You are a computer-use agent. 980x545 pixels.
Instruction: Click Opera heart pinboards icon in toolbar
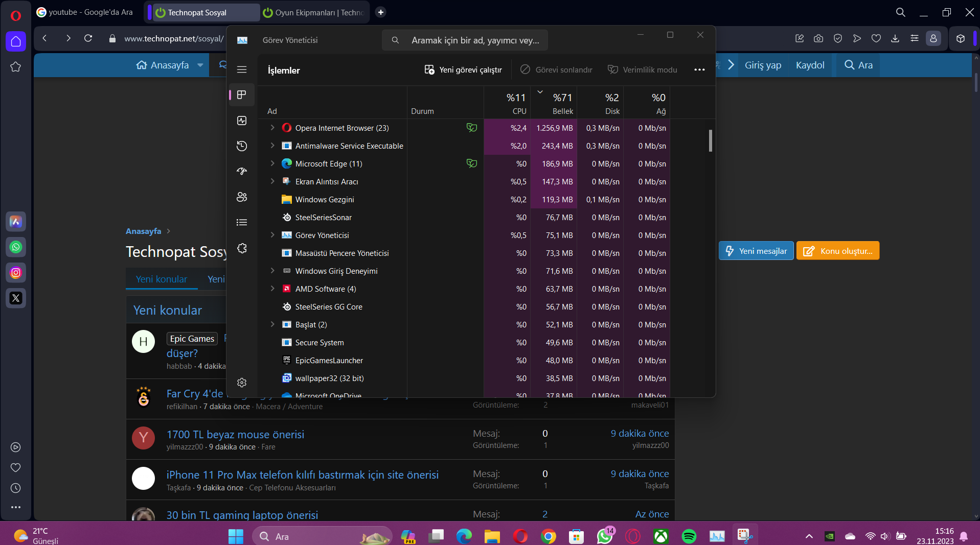coord(876,38)
